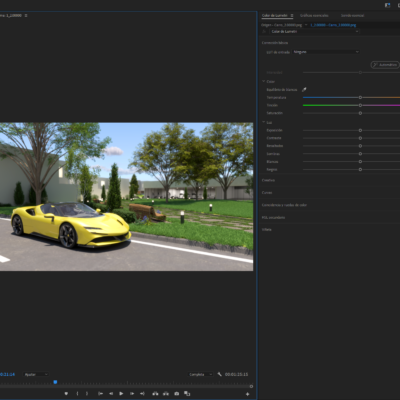Image resolution: width=400 pixels, height=400 pixels.
Task: Expand the color wheels and match section
Action: 284,205
